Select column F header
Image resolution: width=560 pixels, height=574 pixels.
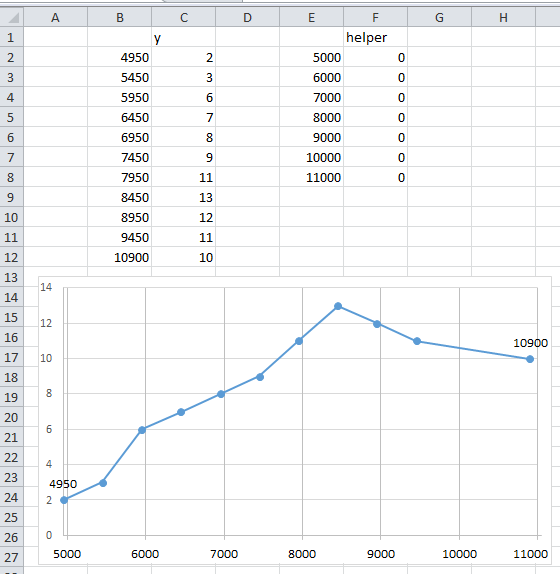pos(376,17)
